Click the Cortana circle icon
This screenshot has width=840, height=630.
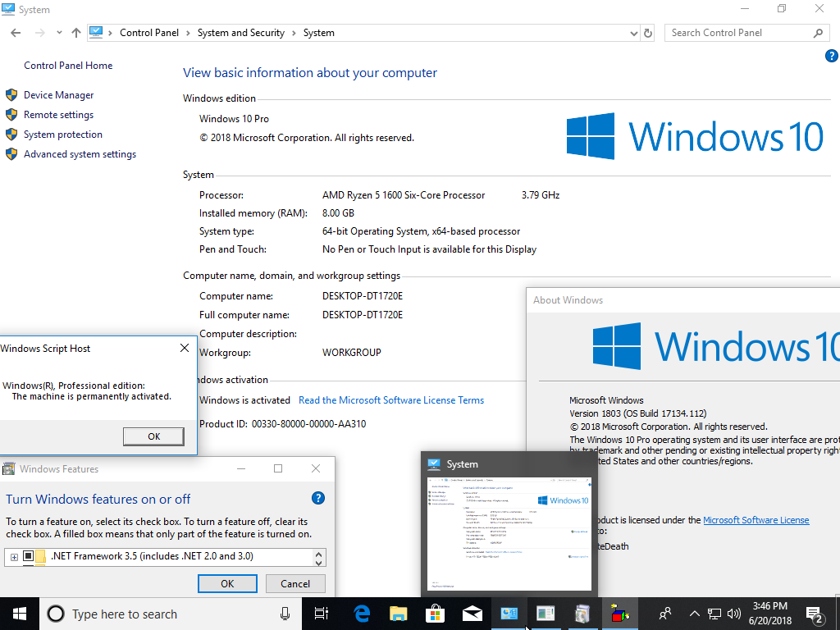click(56, 614)
